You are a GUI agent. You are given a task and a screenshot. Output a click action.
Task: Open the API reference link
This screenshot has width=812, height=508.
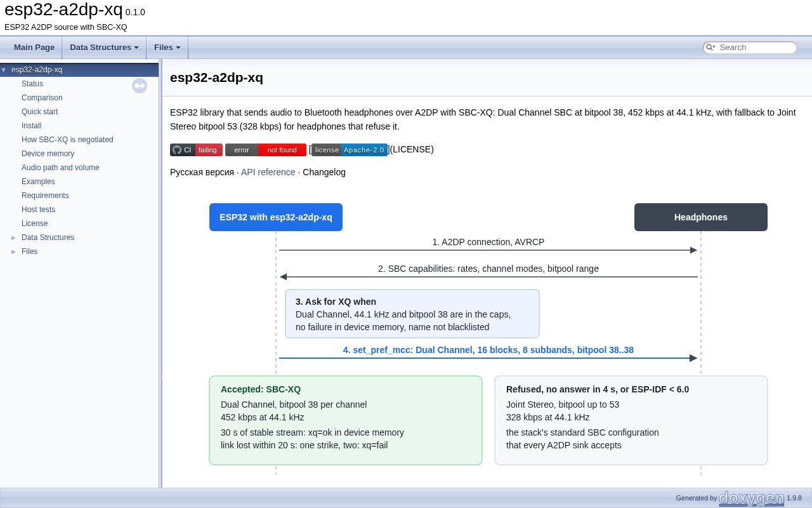coord(268,172)
